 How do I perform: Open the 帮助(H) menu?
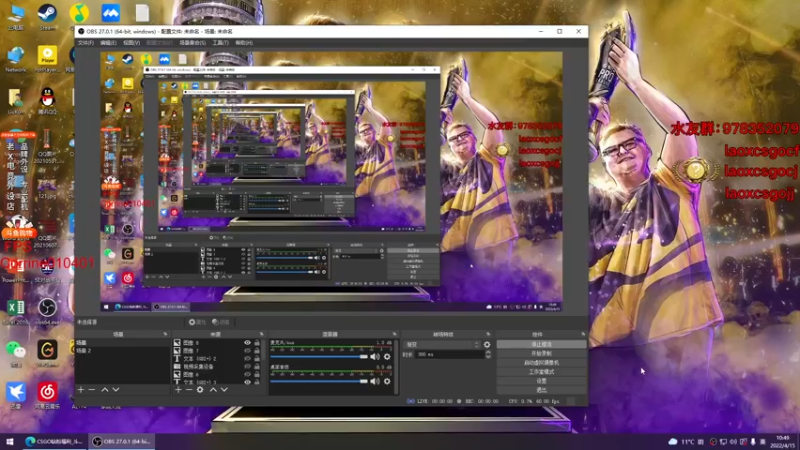tap(244, 43)
